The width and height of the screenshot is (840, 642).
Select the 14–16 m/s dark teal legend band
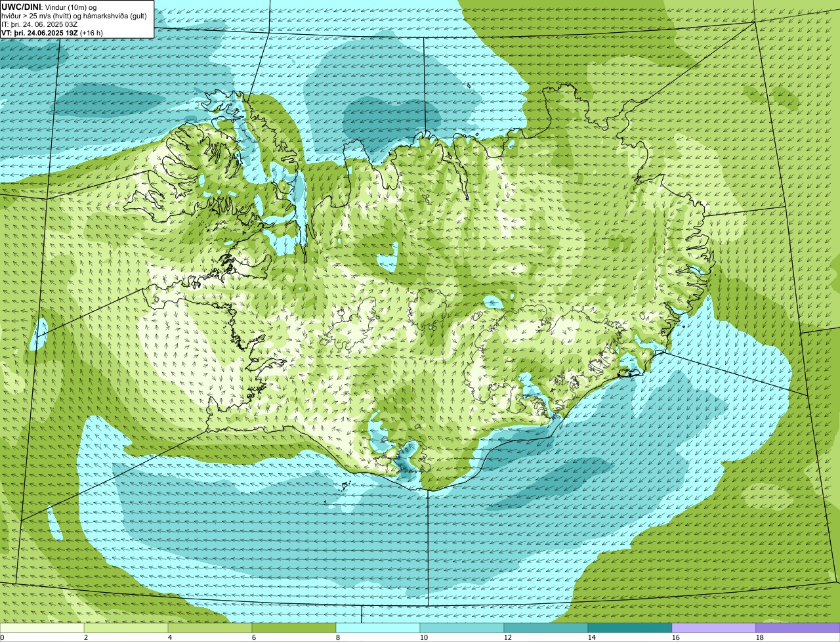point(630,628)
